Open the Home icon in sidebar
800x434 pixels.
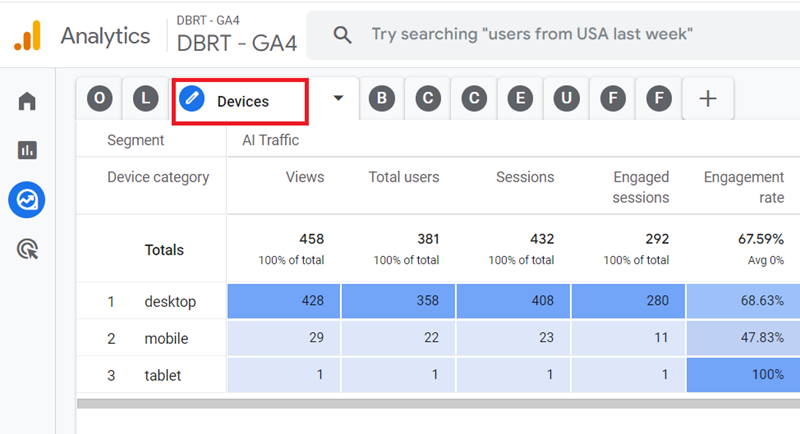coord(27,101)
